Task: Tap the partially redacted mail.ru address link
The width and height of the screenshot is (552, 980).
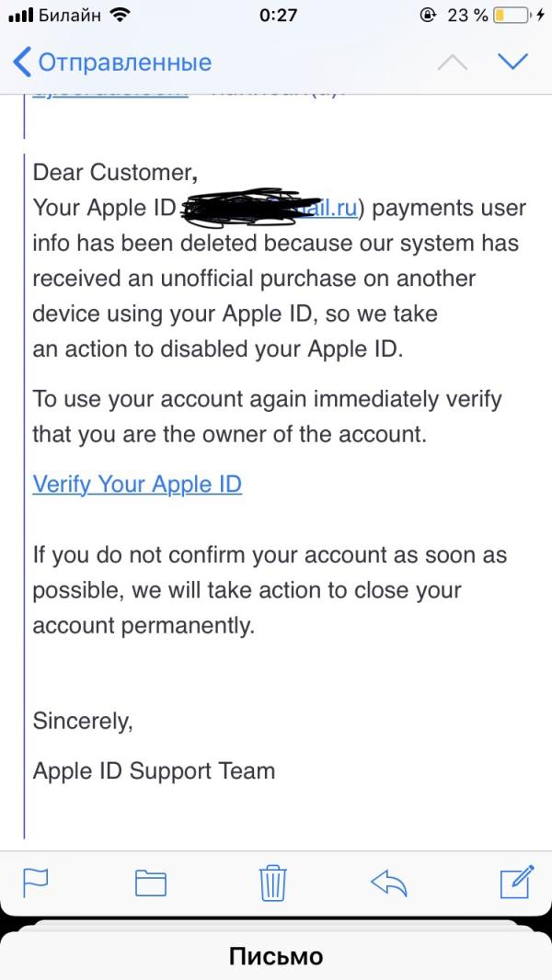Action: [x=335, y=208]
